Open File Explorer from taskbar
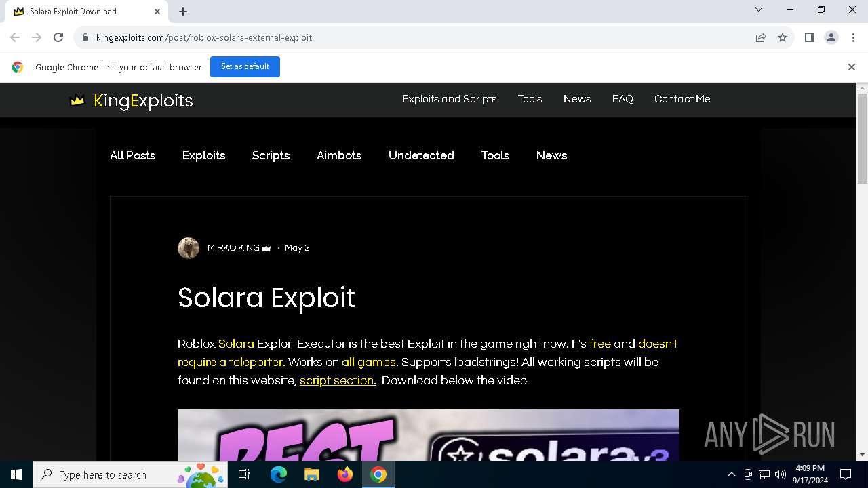Viewport: 868px width, 488px height. click(x=312, y=474)
